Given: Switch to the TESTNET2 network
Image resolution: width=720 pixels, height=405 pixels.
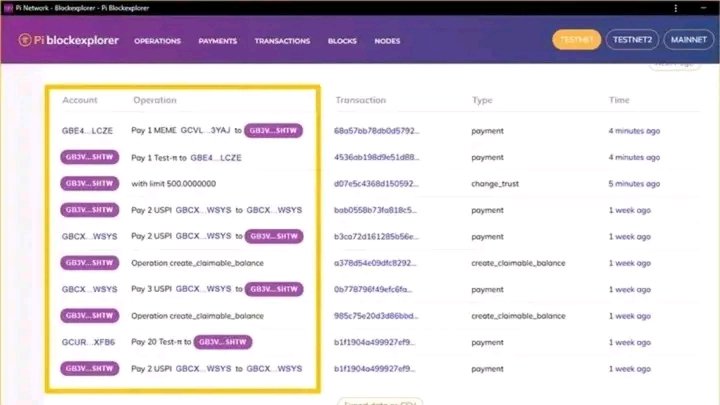Looking at the screenshot, I should (x=632, y=40).
